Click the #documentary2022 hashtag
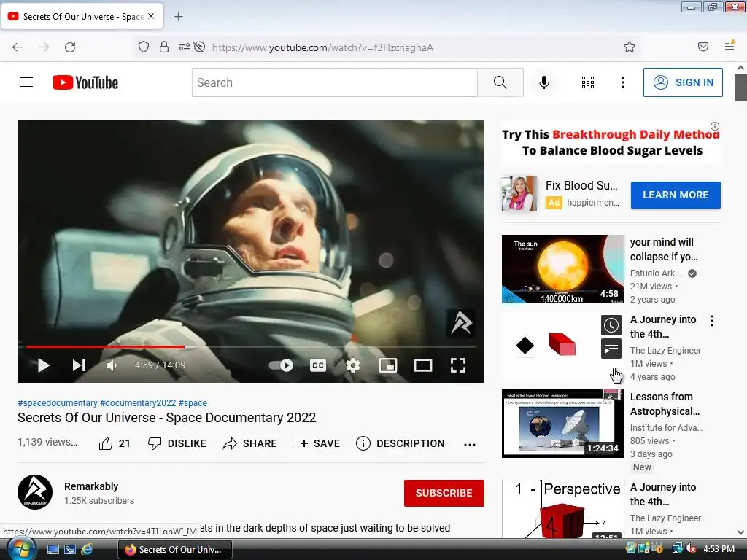This screenshot has height=560, width=747. point(138,402)
